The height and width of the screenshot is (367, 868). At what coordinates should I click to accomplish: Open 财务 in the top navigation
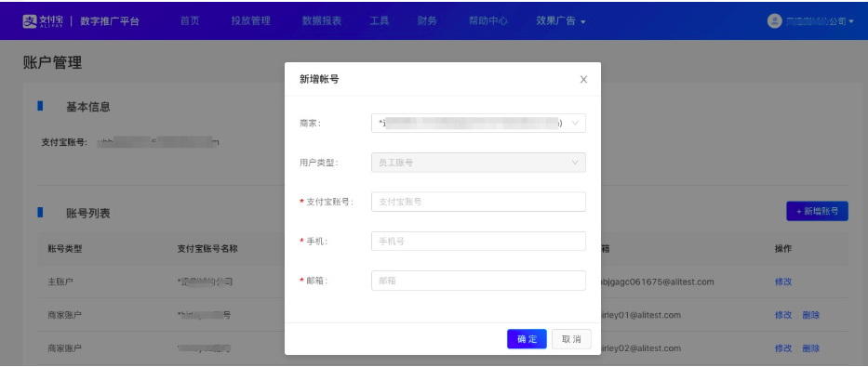[427, 21]
